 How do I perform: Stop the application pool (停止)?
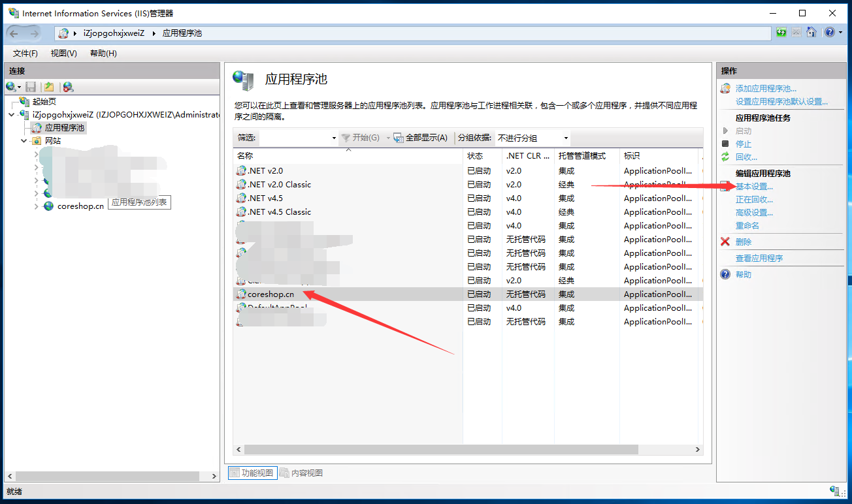point(743,144)
